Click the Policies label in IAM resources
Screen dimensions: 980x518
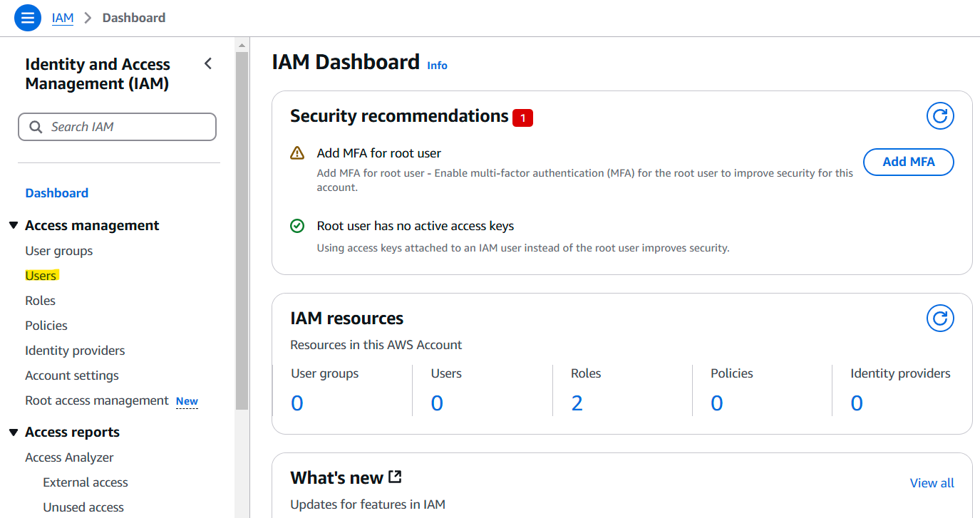click(x=732, y=373)
